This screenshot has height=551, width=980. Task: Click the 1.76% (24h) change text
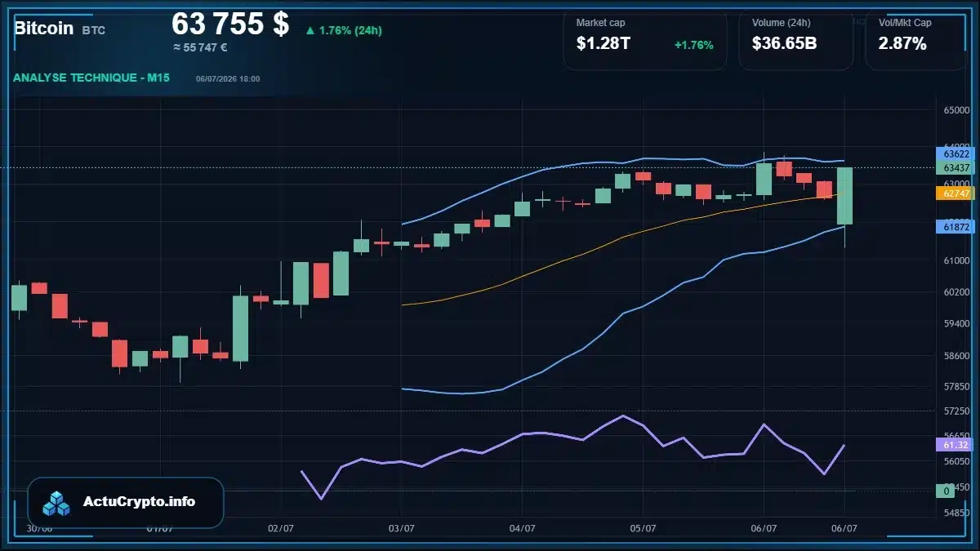coord(350,30)
